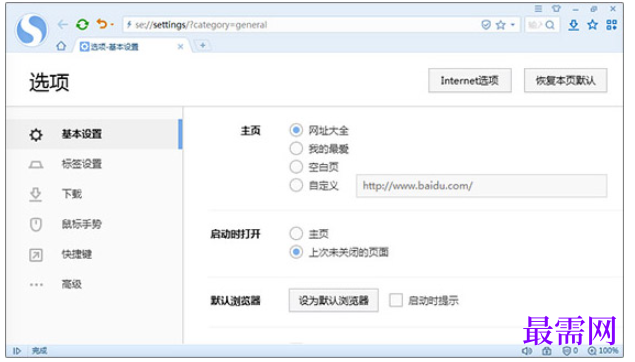The width and height of the screenshot is (635, 362).
Task: Open 快捷键 in the sidebar
Action: point(94,254)
